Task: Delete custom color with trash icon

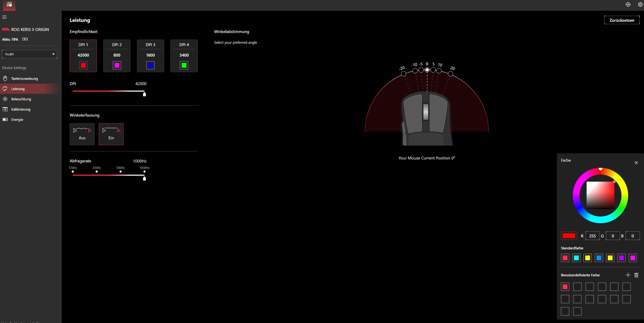Action: (x=636, y=275)
